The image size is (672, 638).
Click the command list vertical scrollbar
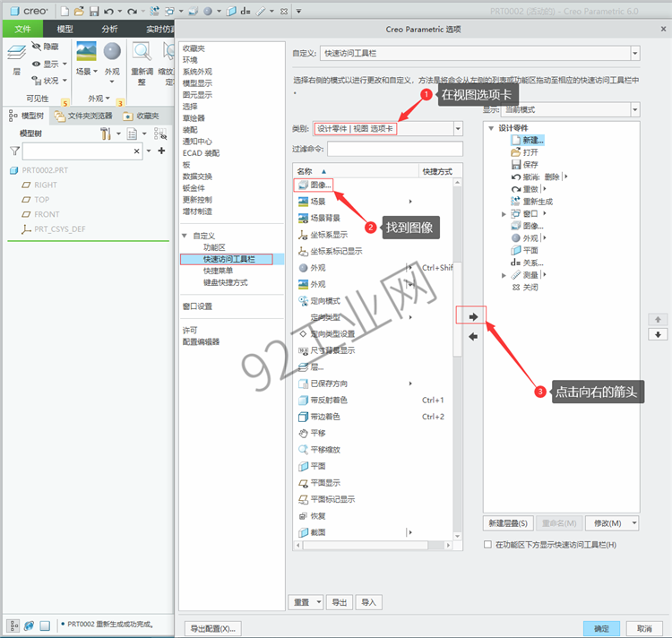457,309
